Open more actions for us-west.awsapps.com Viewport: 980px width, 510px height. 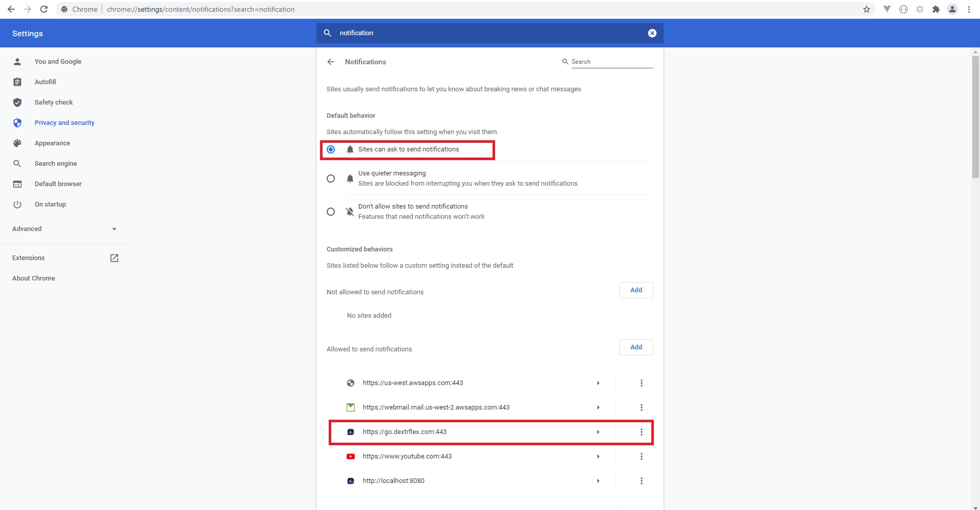point(642,383)
